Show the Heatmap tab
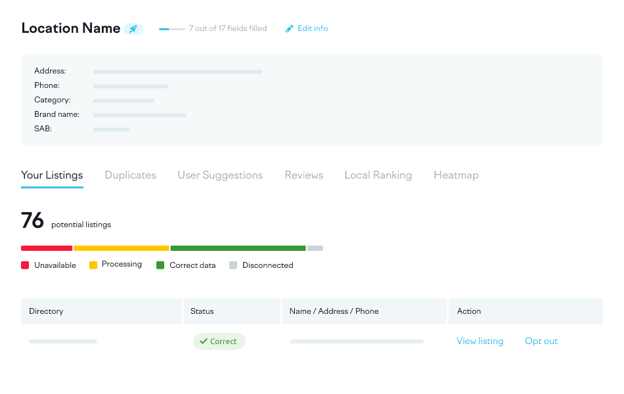Image resolution: width=624 pixels, height=394 pixels. pos(456,175)
